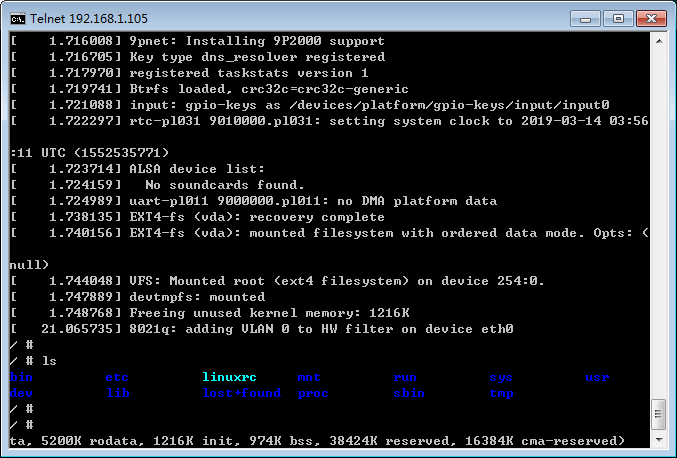Click the tmp directory name

click(x=501, y=394)
